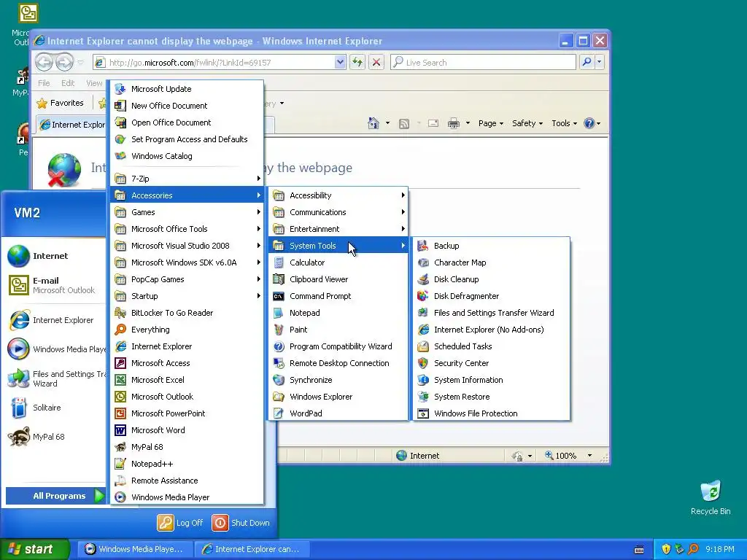747x560 pixels.
Task: Launch Notepad from Accessories
Action: 338,313
